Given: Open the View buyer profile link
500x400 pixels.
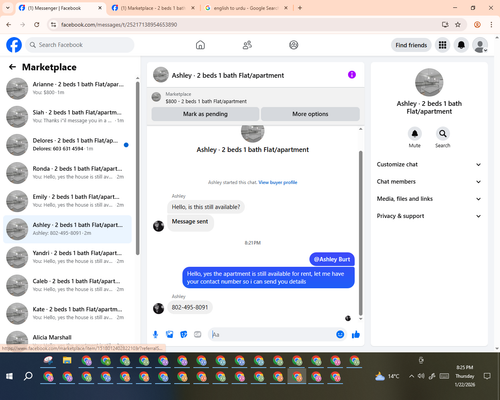Looking at the screenshot, I should [278, 182].
